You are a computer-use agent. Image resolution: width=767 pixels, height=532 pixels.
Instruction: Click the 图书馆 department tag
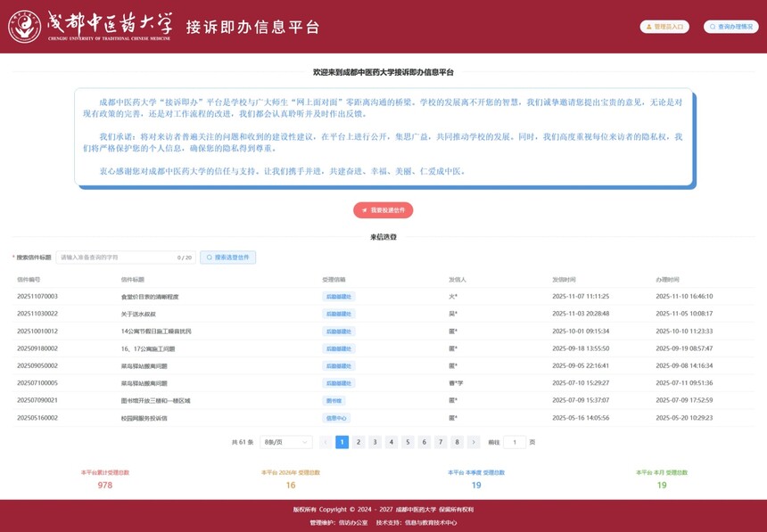point(334,400)
